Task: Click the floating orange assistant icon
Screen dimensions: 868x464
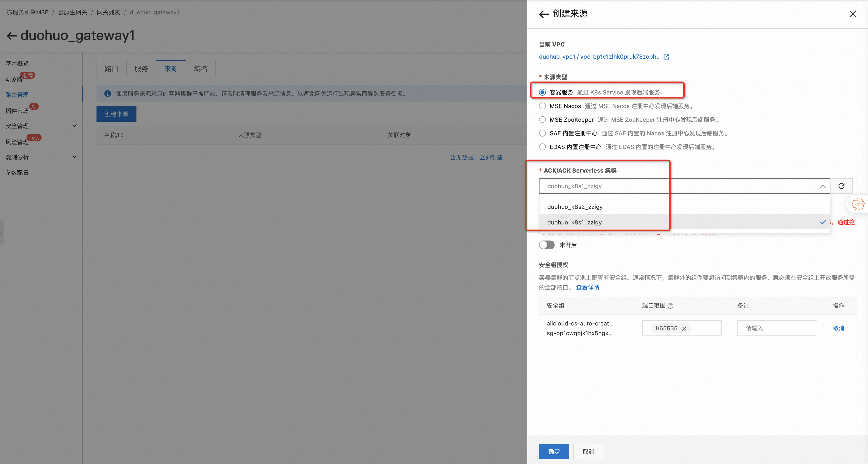Action: coord(858,204)
